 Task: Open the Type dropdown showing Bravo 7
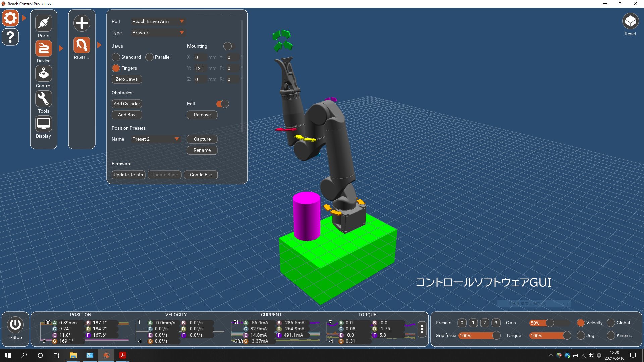[x=158, y=33]
